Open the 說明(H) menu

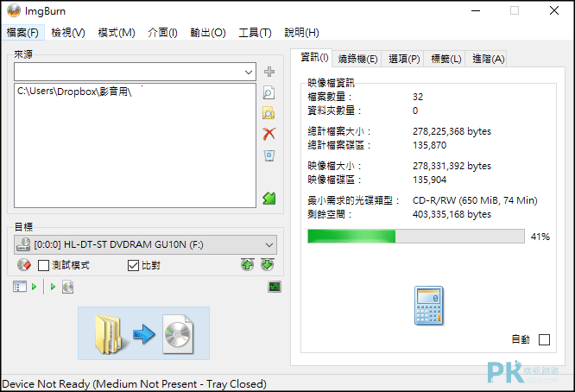302,33
